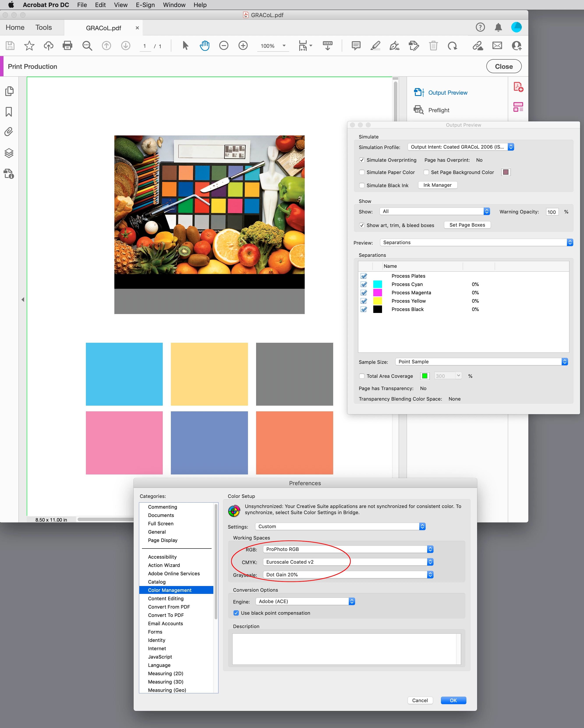
Task: Select Content Editing in Categories list
Action: click(x=166, y=598)
